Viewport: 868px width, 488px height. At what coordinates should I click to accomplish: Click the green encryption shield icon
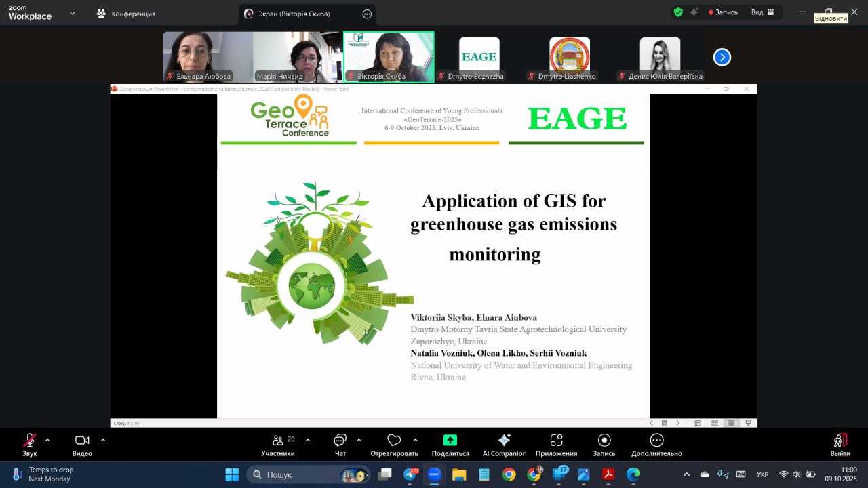click(x=678, y=12)
